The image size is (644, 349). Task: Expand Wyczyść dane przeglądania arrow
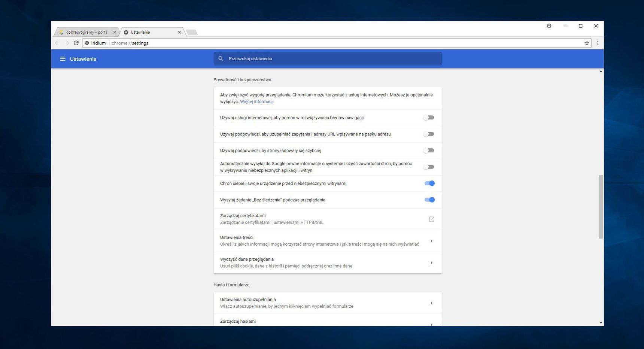pyautogui.click(x=431, y=263)
